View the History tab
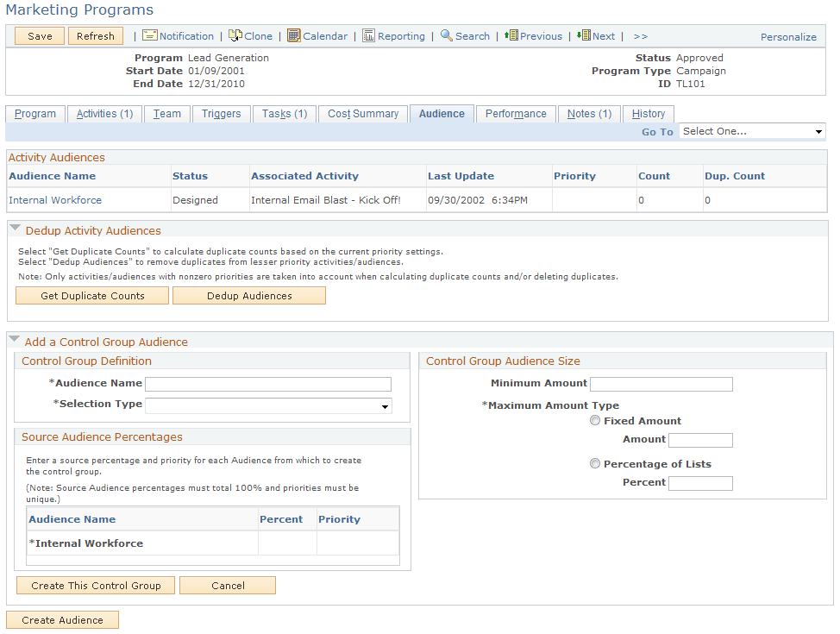 pos(649,114)
